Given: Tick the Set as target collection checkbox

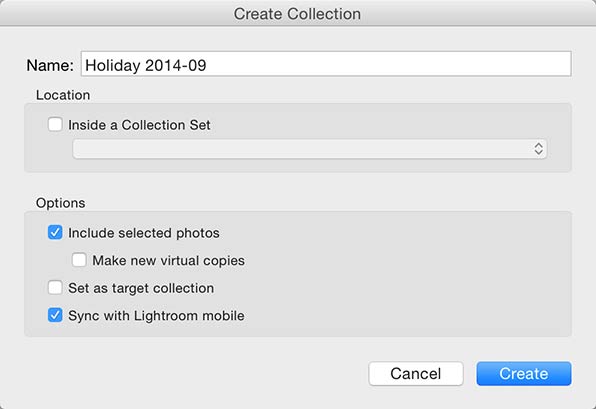Looking at the screenshot, I should [x=55, y=288].
